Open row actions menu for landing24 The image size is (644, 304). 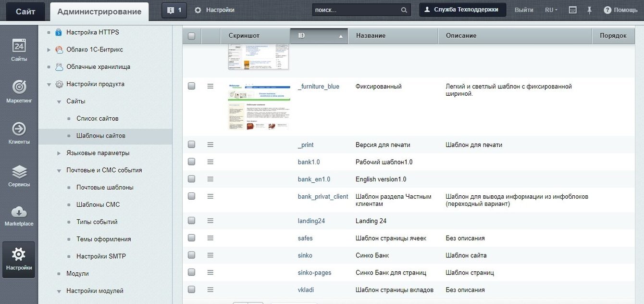pos(210,221)
